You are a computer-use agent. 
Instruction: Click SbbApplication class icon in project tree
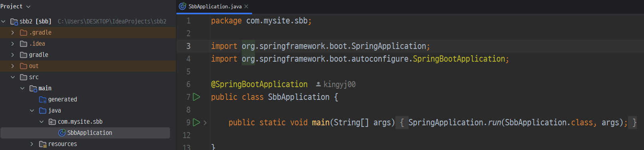62,133
